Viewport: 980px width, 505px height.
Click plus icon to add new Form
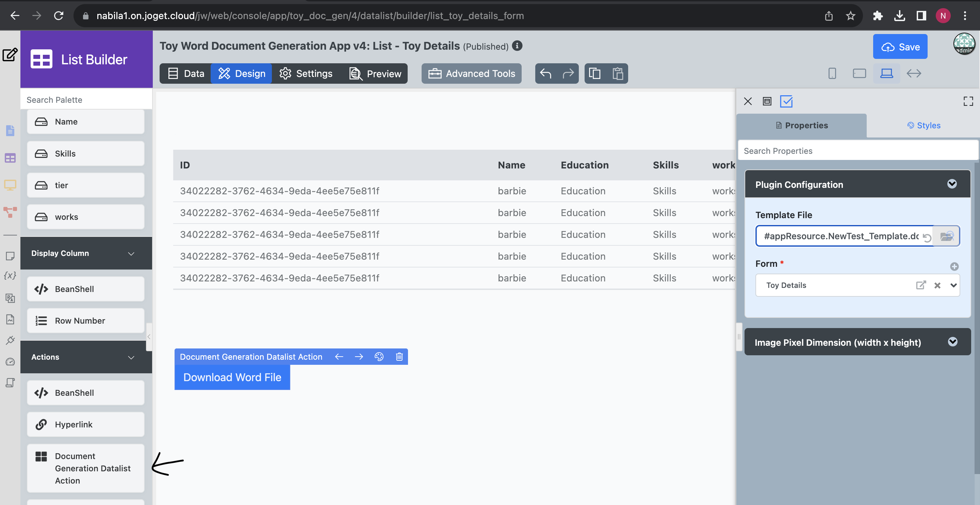954,266
